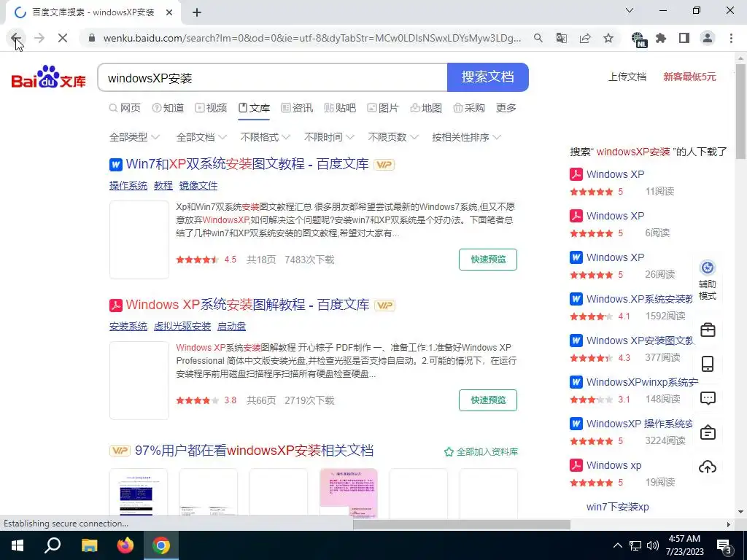747x560 pixels.
Task: Open the Win7和XP双系统安装图文教程 result
Action: click(247, 164)
